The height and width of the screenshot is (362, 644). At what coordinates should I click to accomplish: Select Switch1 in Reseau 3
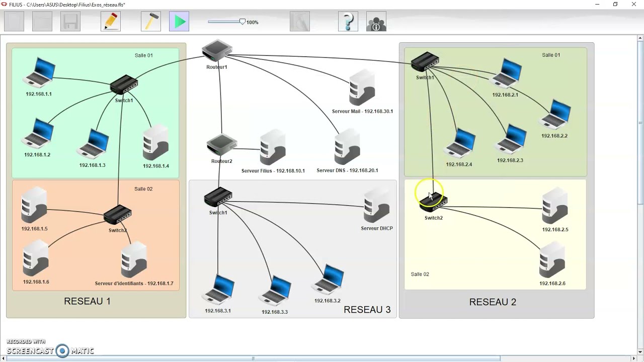point(218,197)
